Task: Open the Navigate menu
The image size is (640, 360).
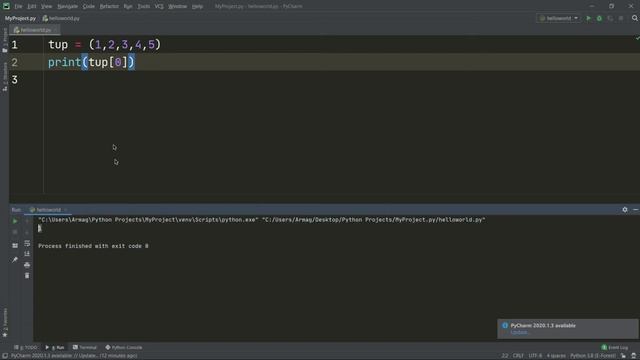Action: [67, 7]
